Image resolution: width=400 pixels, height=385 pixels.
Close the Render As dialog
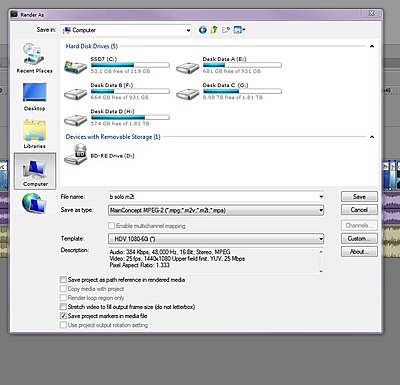371,13
